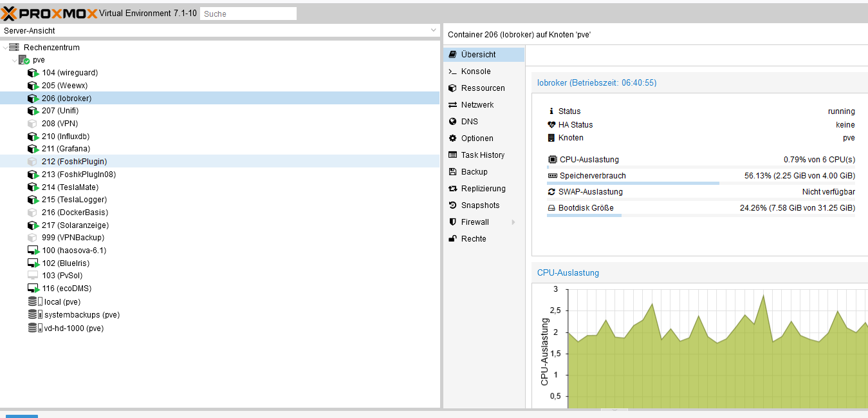The width and height of the screenshot is (868, 418).
Task: Open the Ressourcen tab
Action: point(484,88)
